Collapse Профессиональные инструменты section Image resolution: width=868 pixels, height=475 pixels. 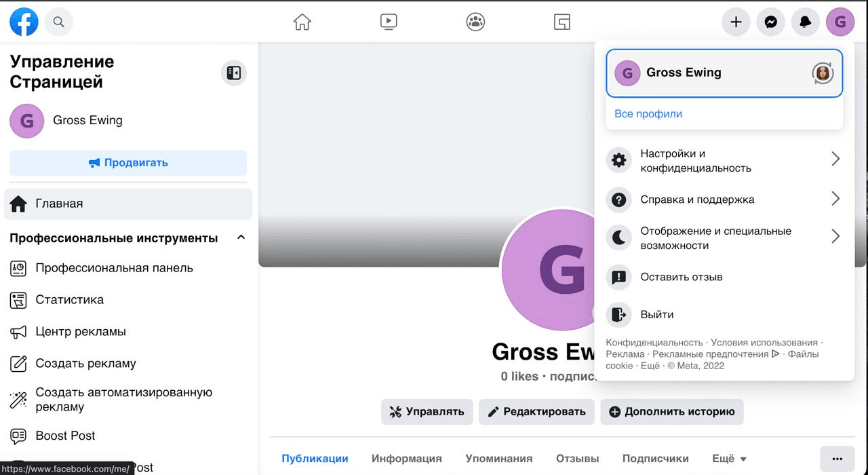[x=240, y=238]
